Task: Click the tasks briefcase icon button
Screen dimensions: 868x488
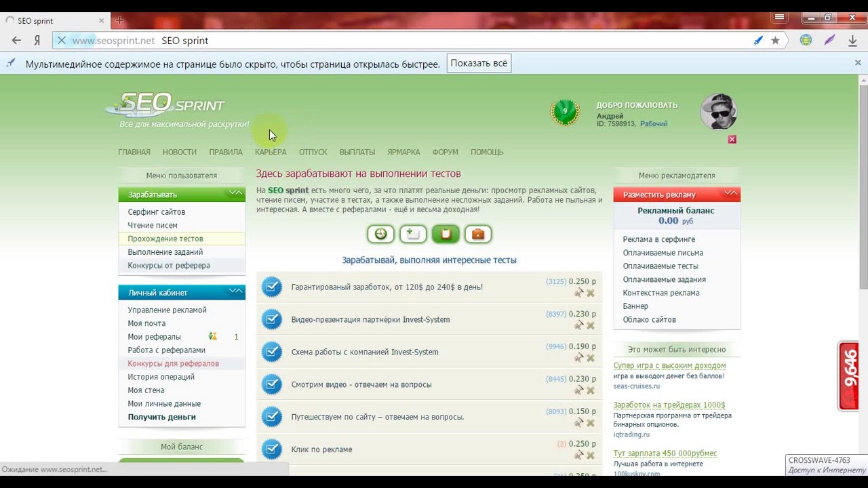Action: click(x=478, y=234)
